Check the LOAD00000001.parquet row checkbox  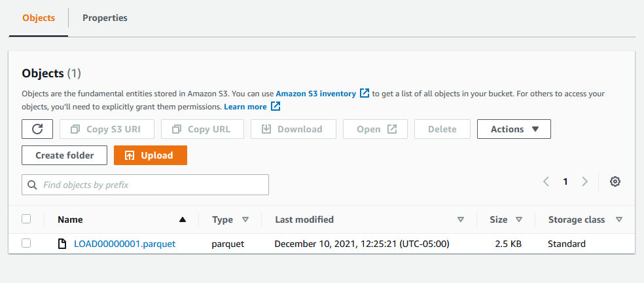point(26,244)
